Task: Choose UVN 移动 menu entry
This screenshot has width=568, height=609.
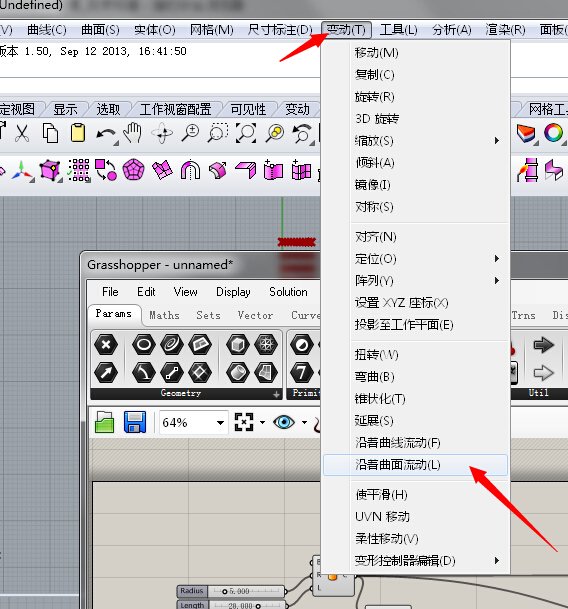Action: click(x=415, y=517)
